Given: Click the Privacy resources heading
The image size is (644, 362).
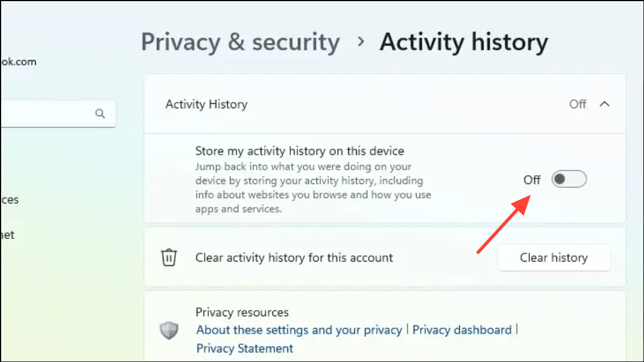Looking at the screenshot, I should pos(242,312).
